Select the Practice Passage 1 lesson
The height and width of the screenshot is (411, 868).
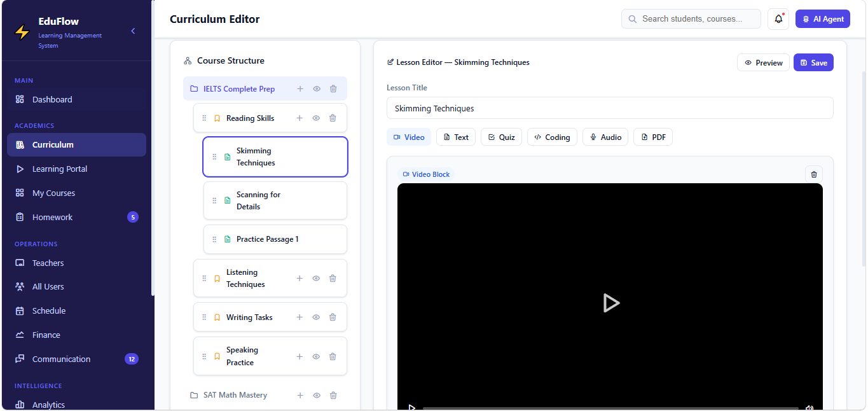point(275,239)
